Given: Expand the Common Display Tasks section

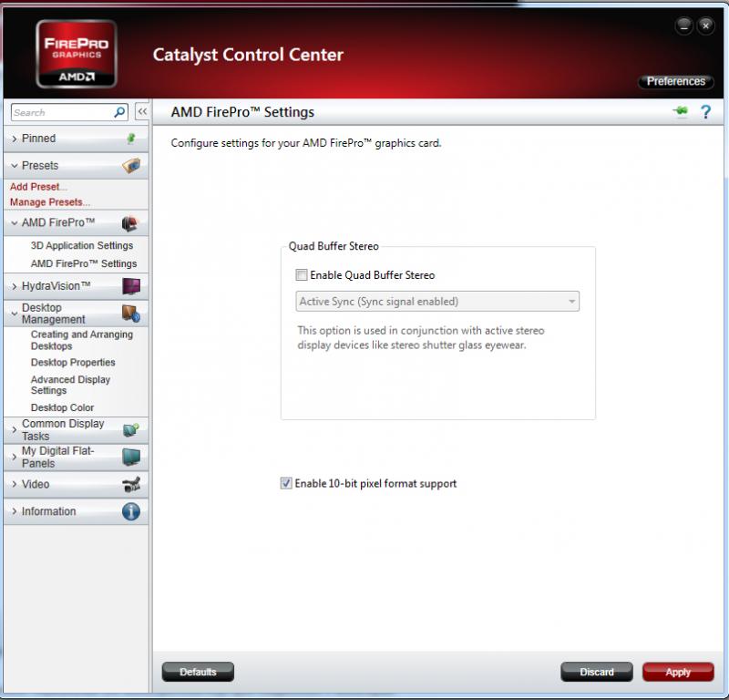Looking at the screenshot, I should click(76, 430).
